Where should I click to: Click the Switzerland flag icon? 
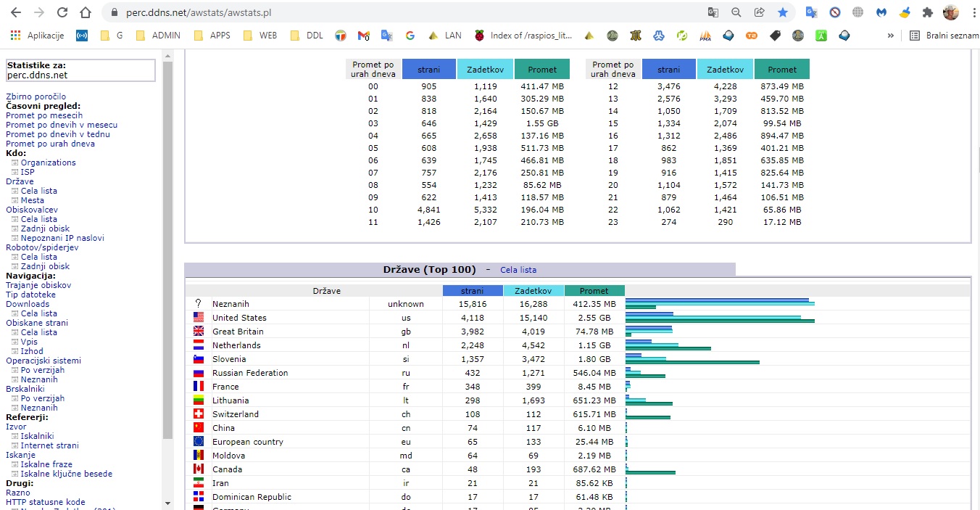coord(199,414)
